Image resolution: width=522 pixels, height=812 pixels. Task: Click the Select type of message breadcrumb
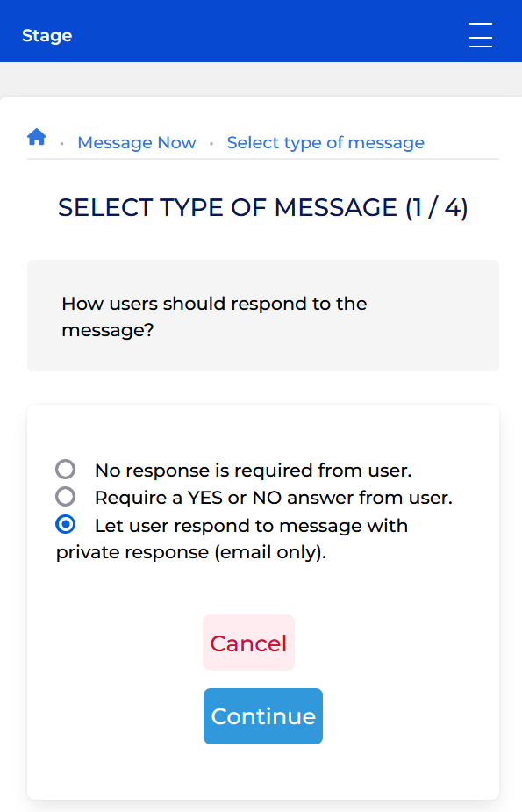point(325,142)
